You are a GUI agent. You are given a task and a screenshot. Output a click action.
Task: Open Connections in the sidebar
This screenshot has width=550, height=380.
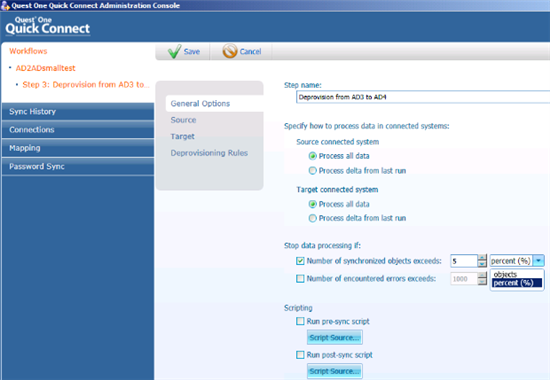pyautogui.click(x=78, y=130)
